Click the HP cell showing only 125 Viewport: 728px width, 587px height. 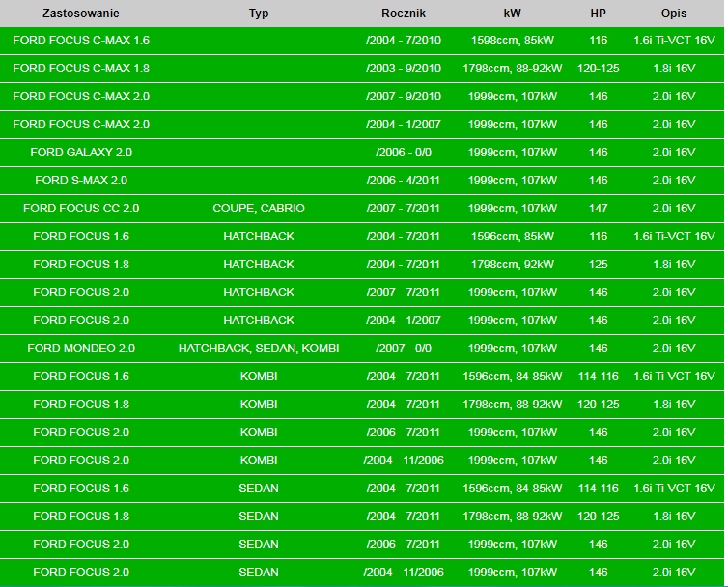[x=598, y=265]
